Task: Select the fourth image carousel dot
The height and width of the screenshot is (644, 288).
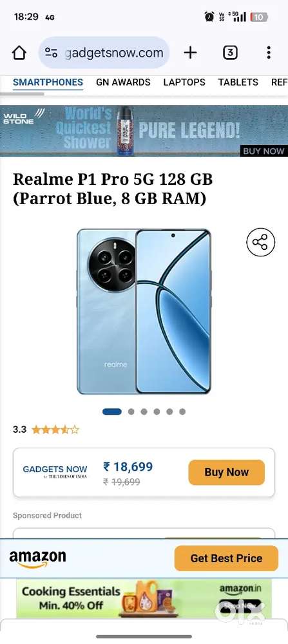Action: [x=157, y=412]
